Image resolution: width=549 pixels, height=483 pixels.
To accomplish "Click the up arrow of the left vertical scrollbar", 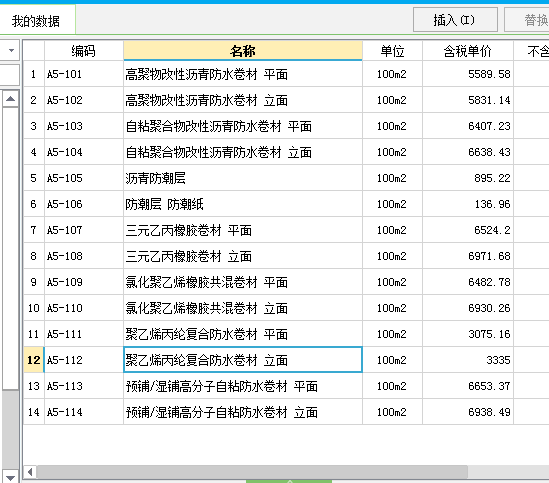I will (11, 99).
